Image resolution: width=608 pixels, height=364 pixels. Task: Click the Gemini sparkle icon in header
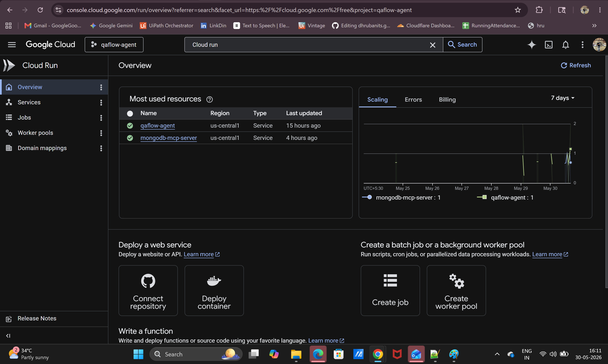pyautogui.click(x=531, y=45)
